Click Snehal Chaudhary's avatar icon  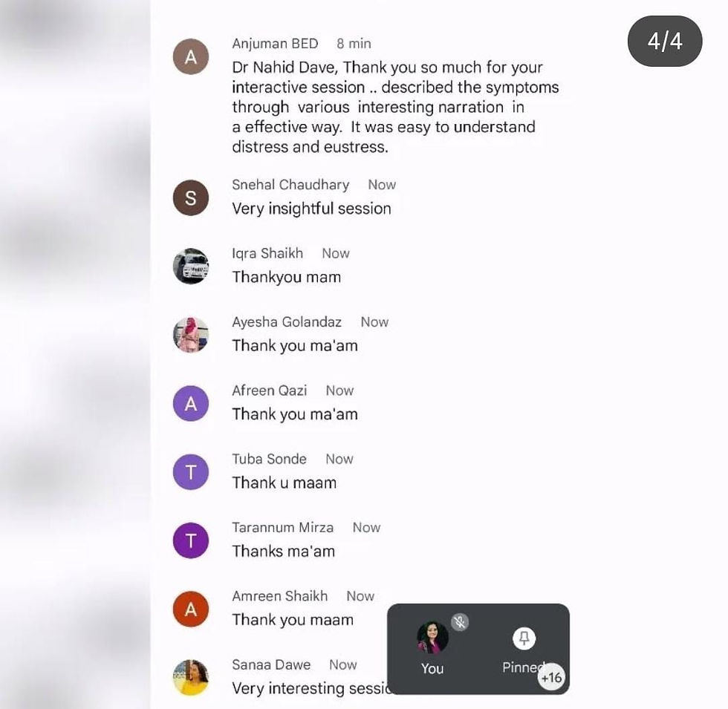(191, 197)
